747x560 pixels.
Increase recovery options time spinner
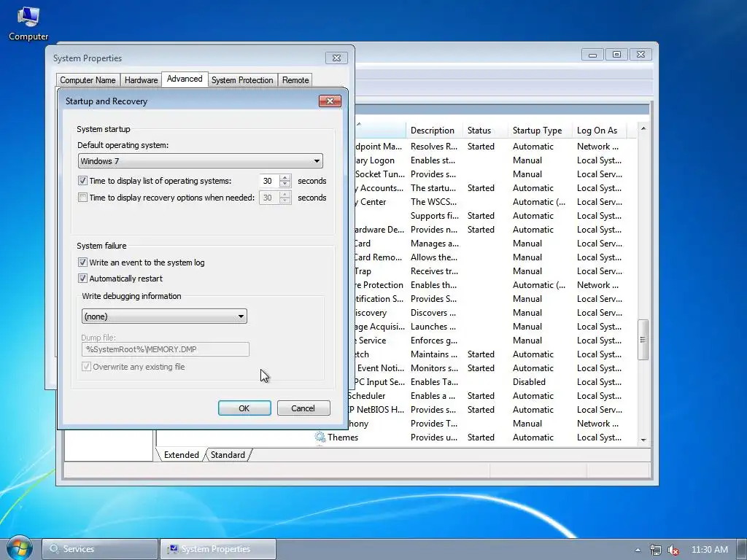pos(285,194)
